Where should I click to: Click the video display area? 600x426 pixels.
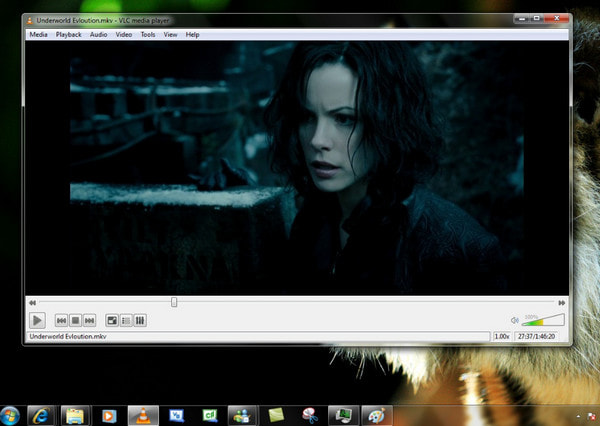point(297,168)
